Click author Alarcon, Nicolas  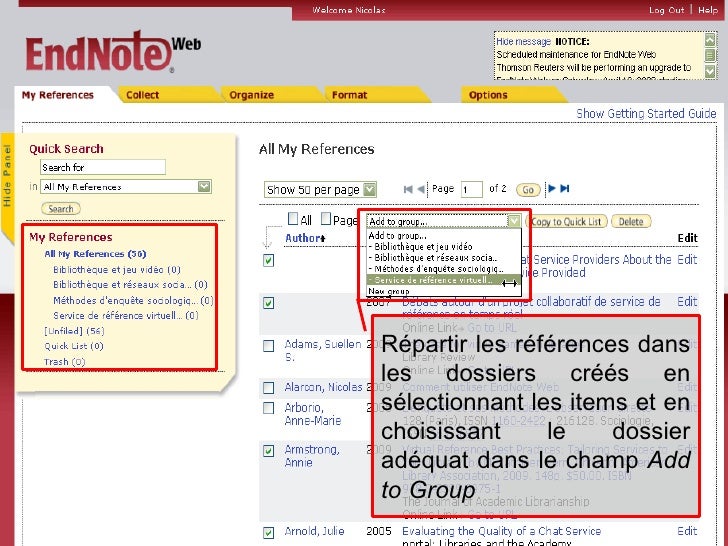(x=323, y=387)
